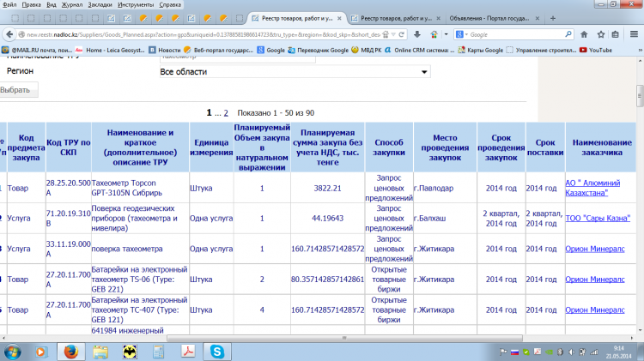The width and height of the screenshot is (644, 361).
Task: Open the customer link ТОО "Сары Казна"
Action: coord(593,219)
